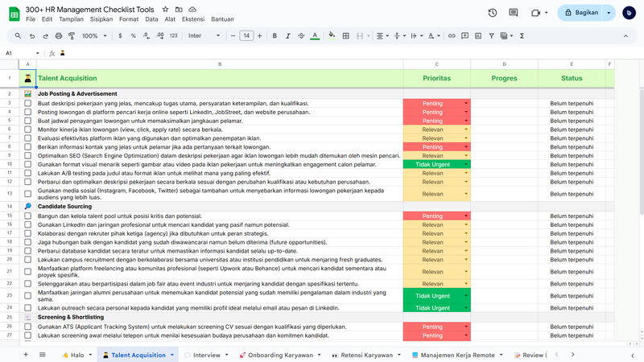Open the Ekstensi menu

coord(193,19)
